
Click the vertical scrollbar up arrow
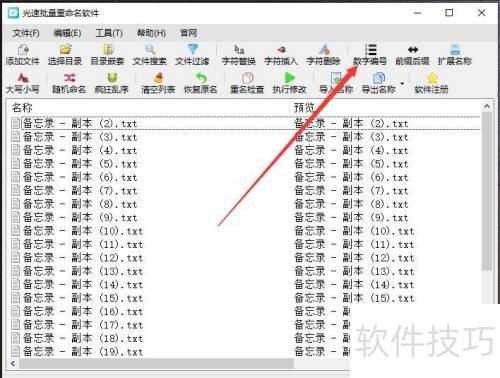point(487,106)
